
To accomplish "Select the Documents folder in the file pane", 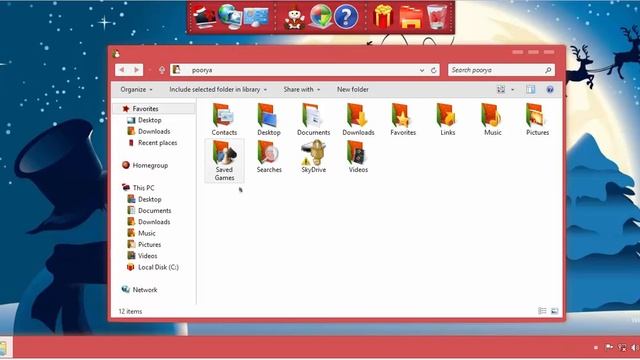I will click(313, 119).
